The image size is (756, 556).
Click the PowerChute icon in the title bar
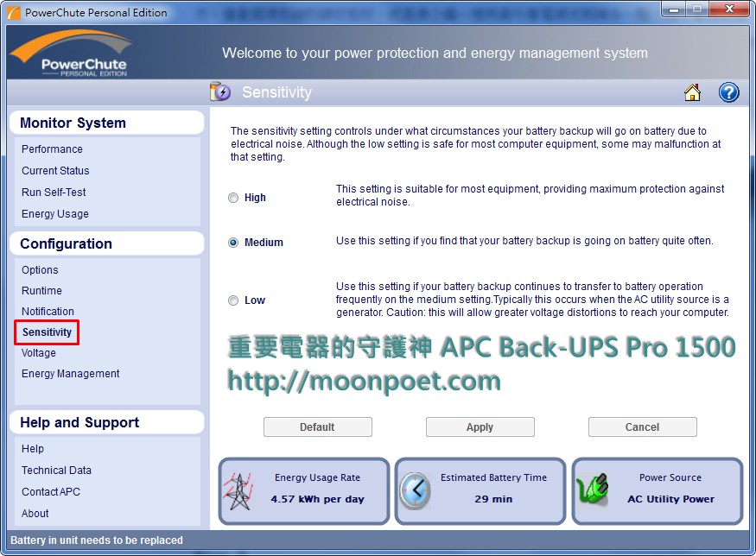(x=16, y=12)
